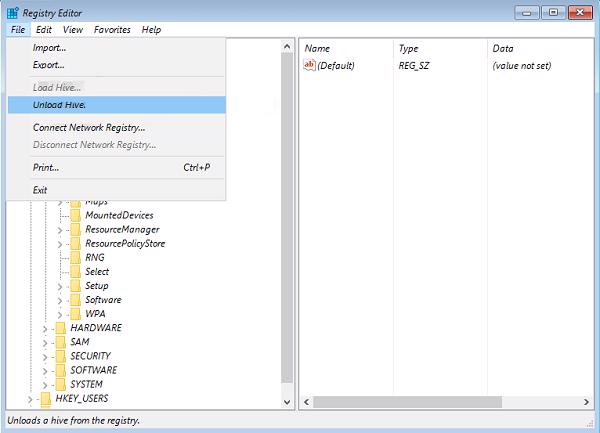This screenshot has width=600, height=433.
Task: Expand the SYSTEM hive tree node
Action: point(44,384)
